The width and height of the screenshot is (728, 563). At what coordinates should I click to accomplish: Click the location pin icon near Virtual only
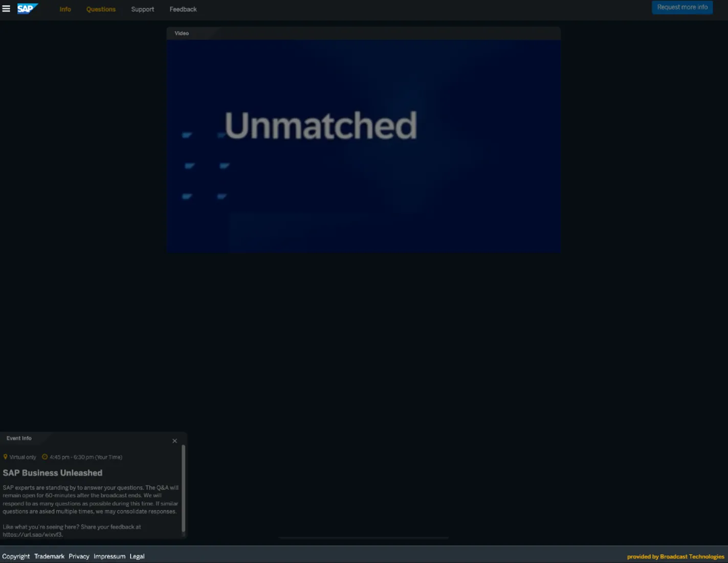[x=5, y=457]
